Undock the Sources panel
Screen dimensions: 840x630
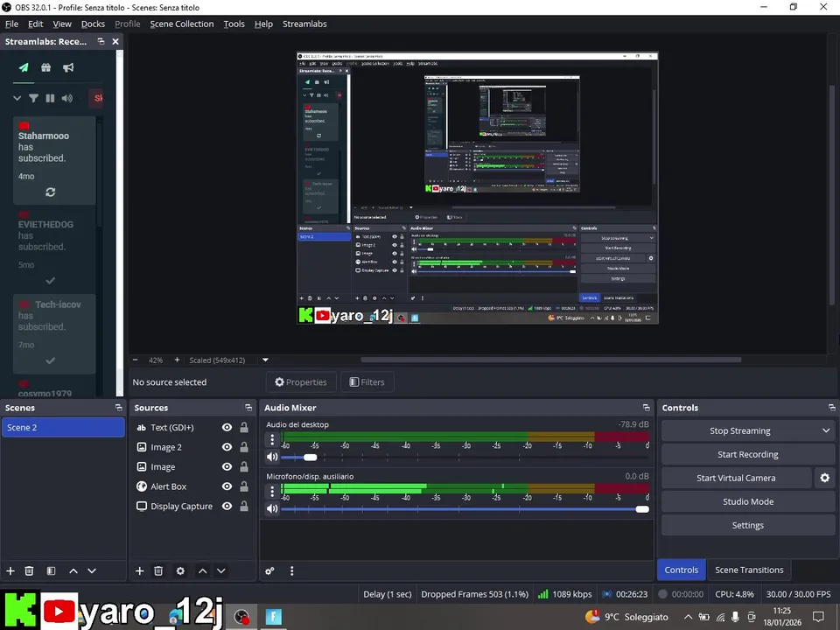click(x=248, y=408)
